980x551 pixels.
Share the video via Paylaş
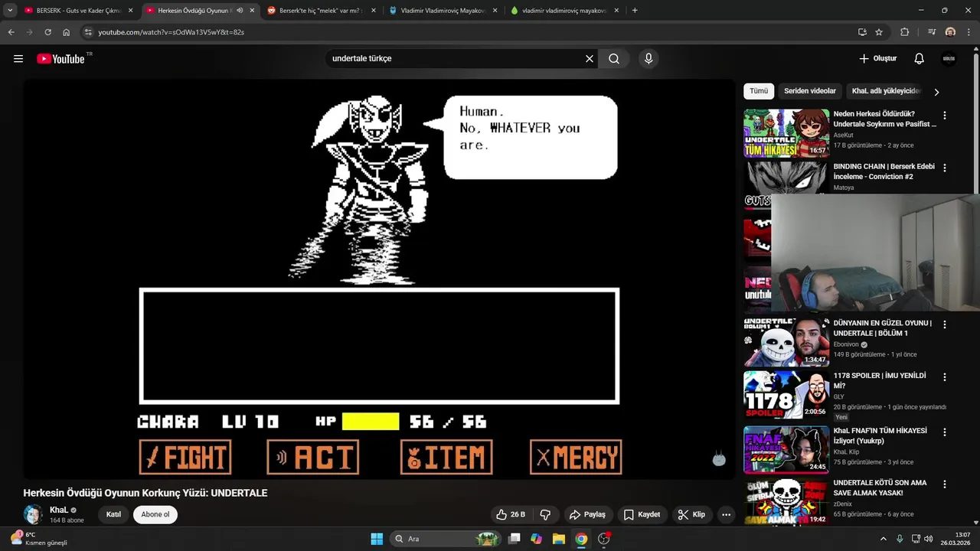(x=587, y=514)
